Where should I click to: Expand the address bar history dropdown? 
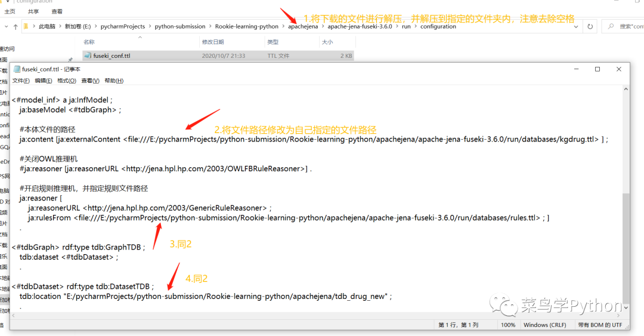coord(576,27)
